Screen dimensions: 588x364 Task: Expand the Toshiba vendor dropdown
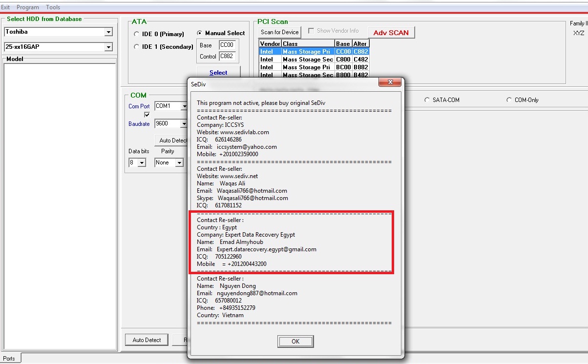click(108, 32)
